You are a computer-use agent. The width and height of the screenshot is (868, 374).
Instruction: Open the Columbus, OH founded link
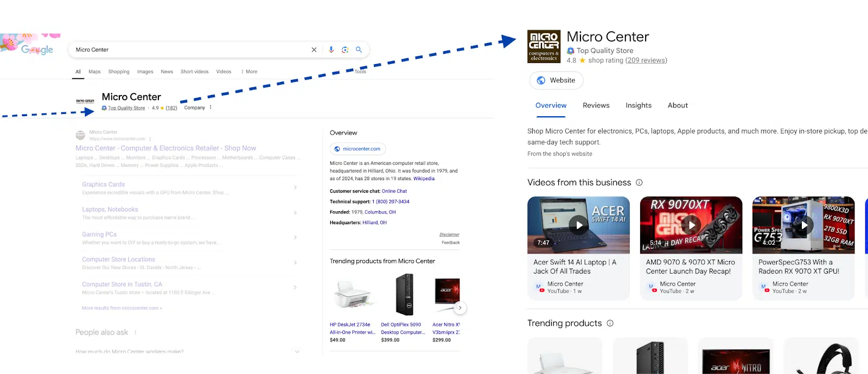tap(380, 212)
